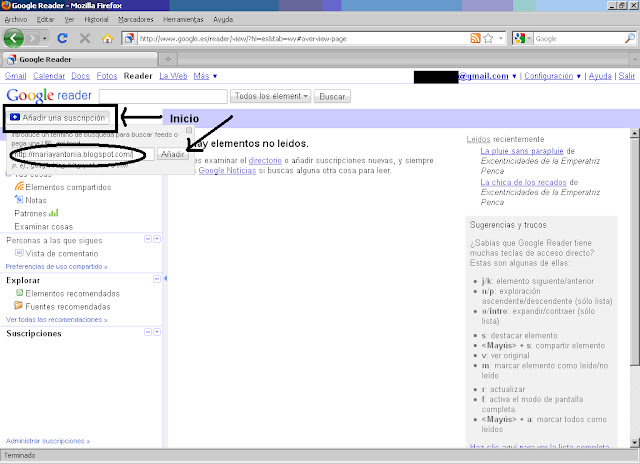
Task: Collapse Personas a las que sigues section
Action: click(x=148, y=239)
